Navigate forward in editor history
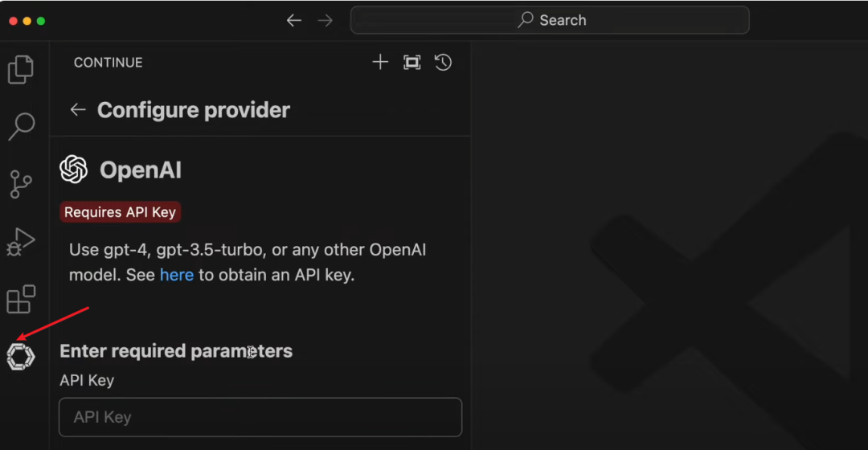 [325, 21]
